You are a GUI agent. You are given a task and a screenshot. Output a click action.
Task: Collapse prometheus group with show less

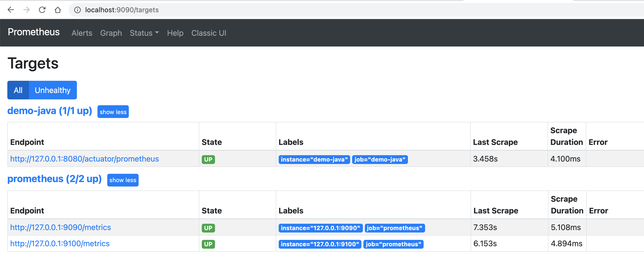pos(123,180)
